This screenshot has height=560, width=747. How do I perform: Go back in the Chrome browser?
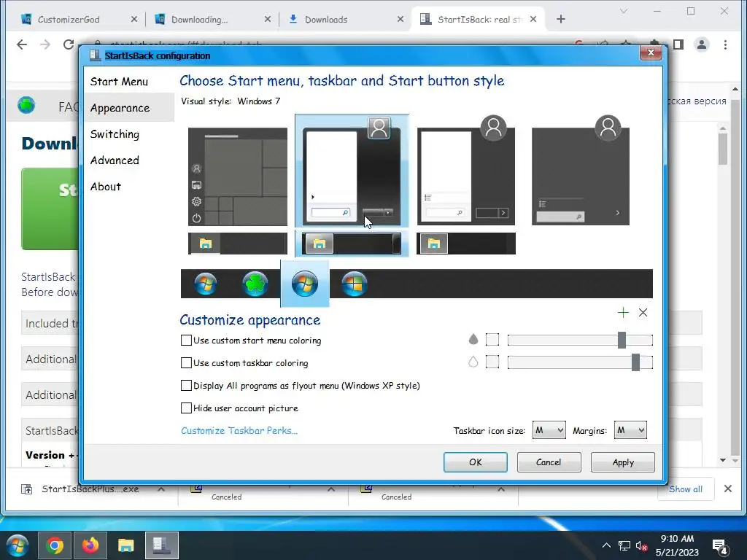pos(22,44)
